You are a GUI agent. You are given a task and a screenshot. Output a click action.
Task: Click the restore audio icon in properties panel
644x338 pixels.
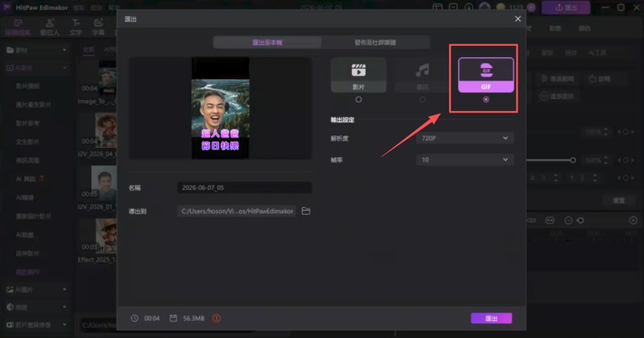544,96
